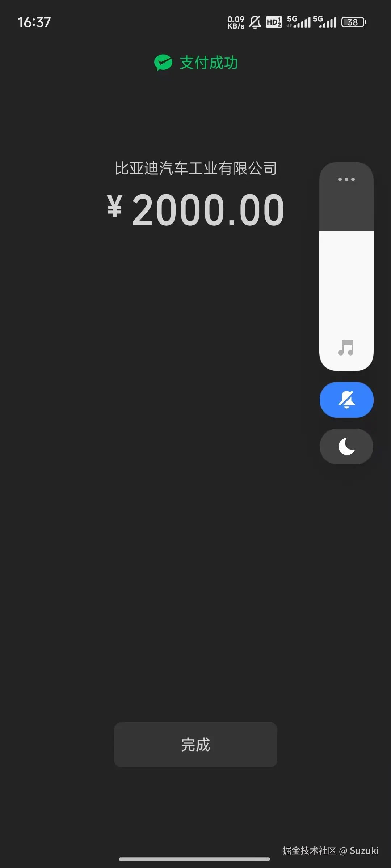
Task: Tap the 支付成功 header text
Action: [x=209, y=63]
